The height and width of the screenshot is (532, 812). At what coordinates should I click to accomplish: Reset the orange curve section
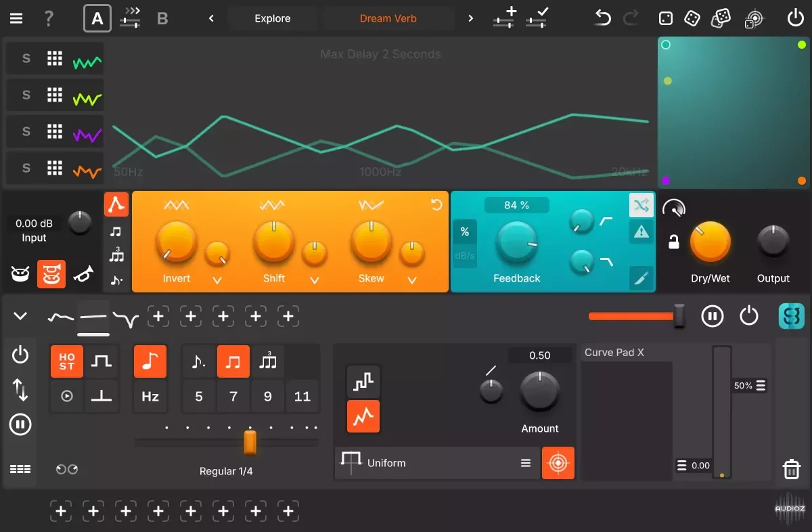(x=436, y=205)
